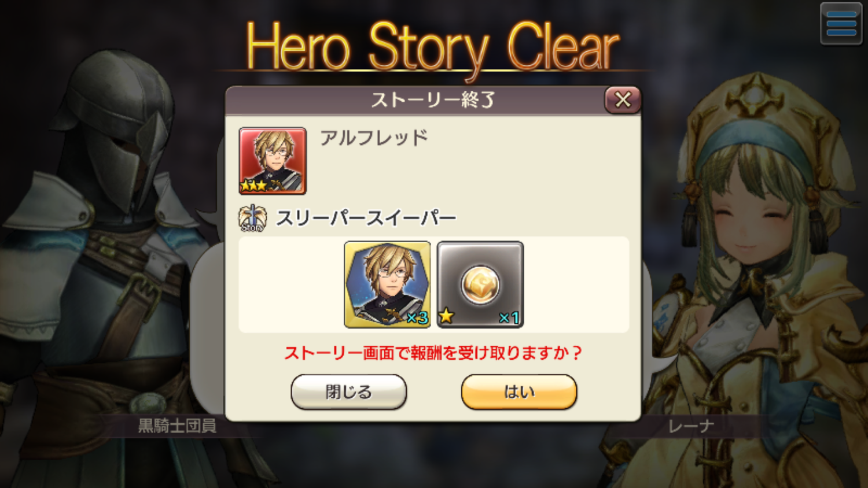The image size is (868, 488).
Task: Tap the Hero Story Clear banner
Action: (433, 46)
